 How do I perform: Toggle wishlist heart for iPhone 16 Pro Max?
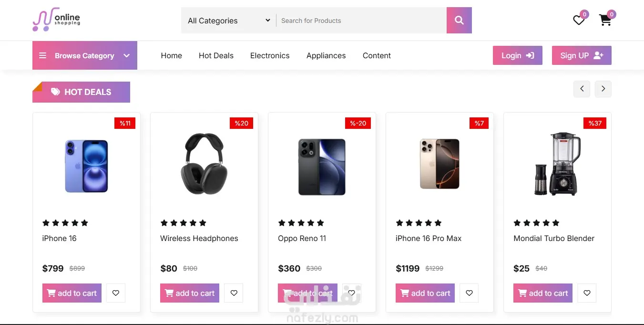pos(469,293)
